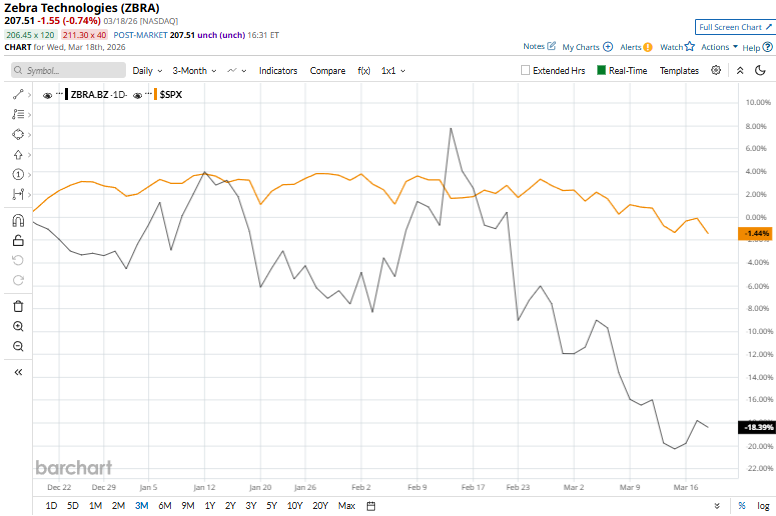This screenshot has height=516, width=776.
Task: Open the Daily frequency dropdown
Action: click(x=147, y=71)
